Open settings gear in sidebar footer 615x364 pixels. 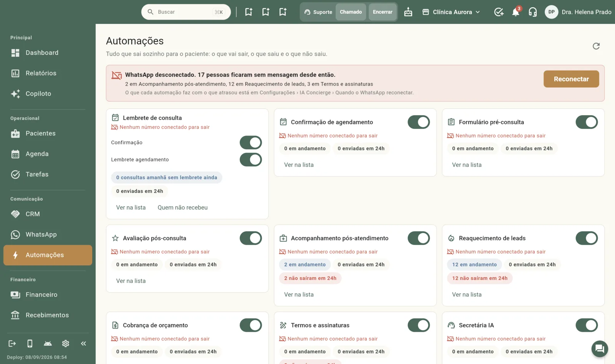click(66, 343)
